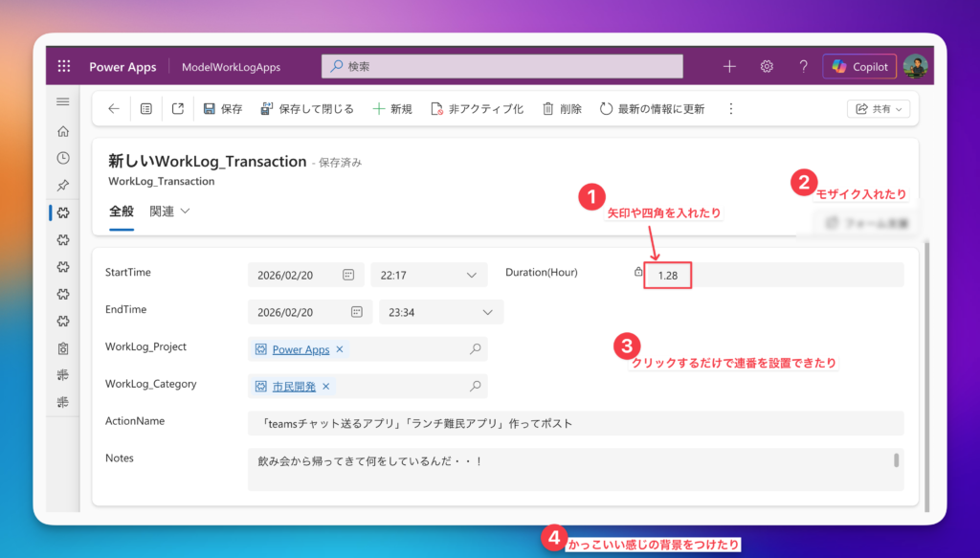Click 保存して閉じる in command bar
This screenshot has width=980, height=558.
pos(307,109)
